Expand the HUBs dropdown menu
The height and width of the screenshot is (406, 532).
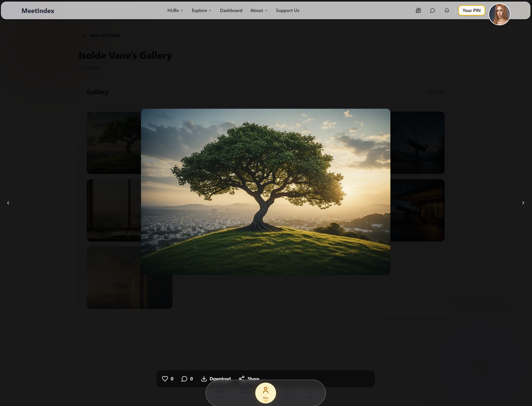pos(175,10)
